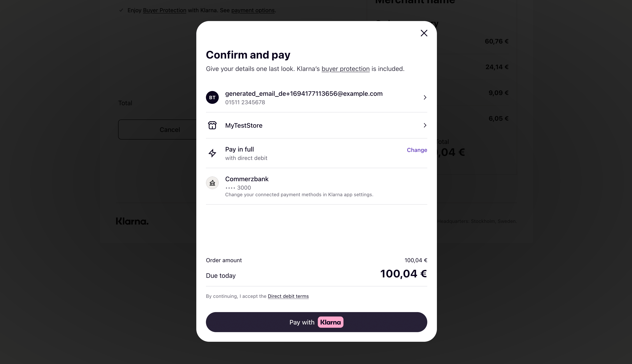Open the generated email contact row
632x364 pixels.
click(x=316, y=97)
